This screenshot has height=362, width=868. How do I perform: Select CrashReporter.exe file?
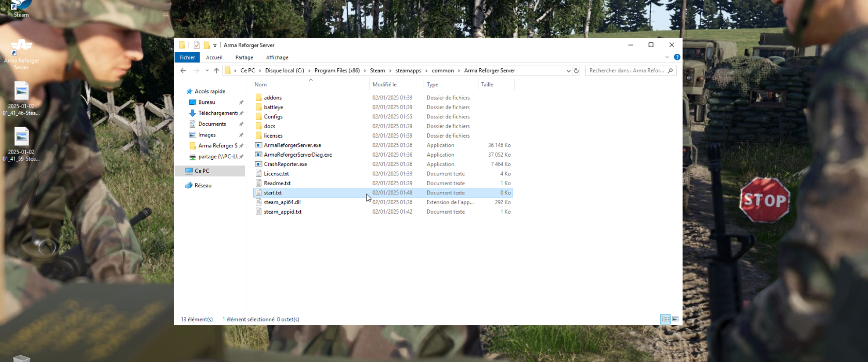[x=285, y=164]
